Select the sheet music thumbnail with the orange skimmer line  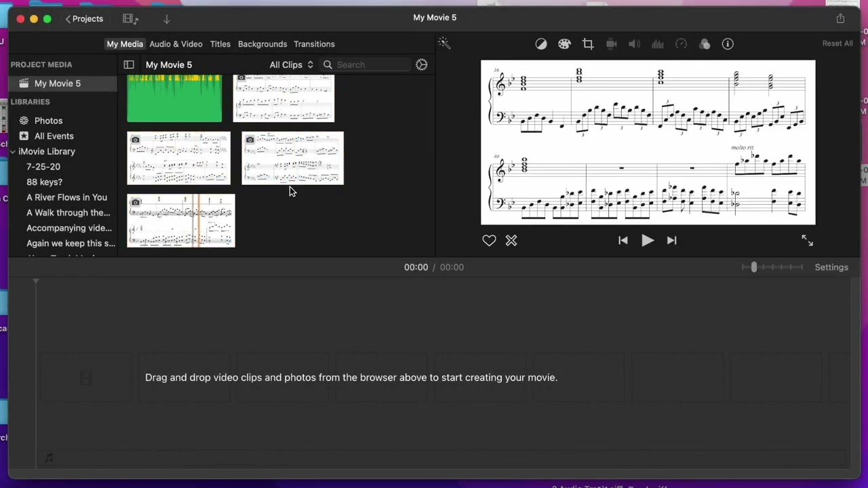coord(181,220)
